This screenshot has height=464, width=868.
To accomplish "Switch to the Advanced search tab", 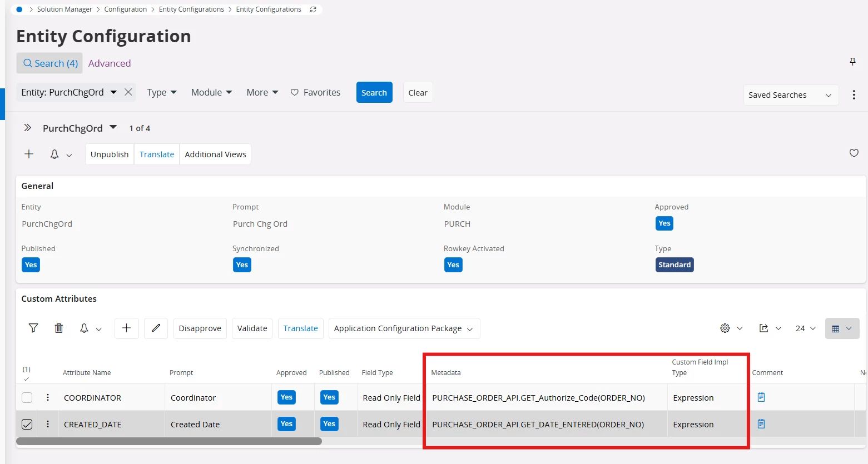I will (x=110, y=63).
